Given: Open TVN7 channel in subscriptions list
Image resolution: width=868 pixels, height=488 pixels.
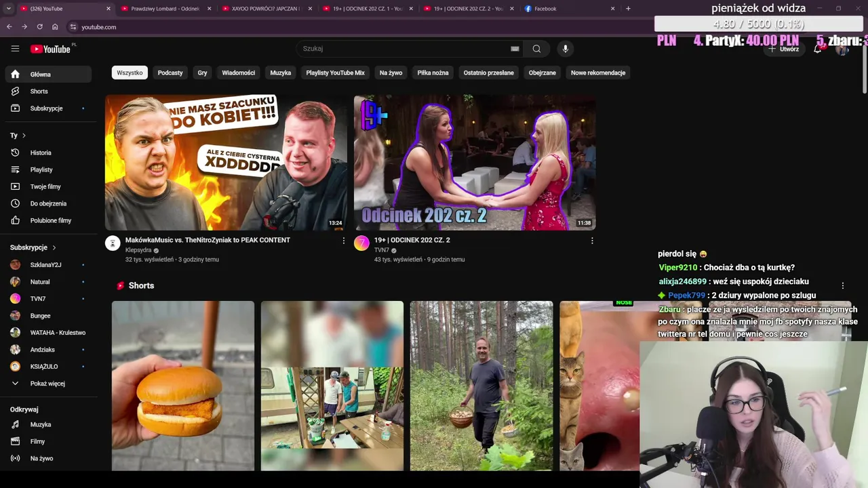Looking at the screenshot, I should pos(48,299).
